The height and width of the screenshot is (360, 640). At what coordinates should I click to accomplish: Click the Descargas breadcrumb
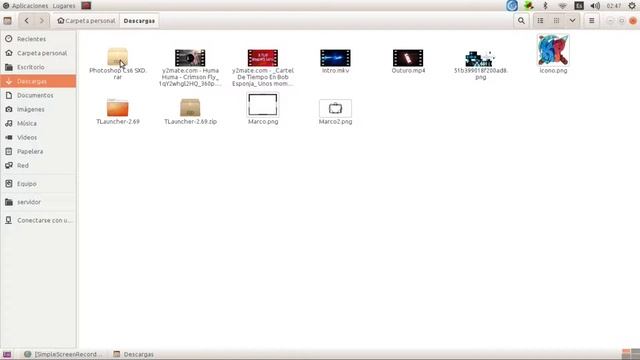(x=139, y=20)
